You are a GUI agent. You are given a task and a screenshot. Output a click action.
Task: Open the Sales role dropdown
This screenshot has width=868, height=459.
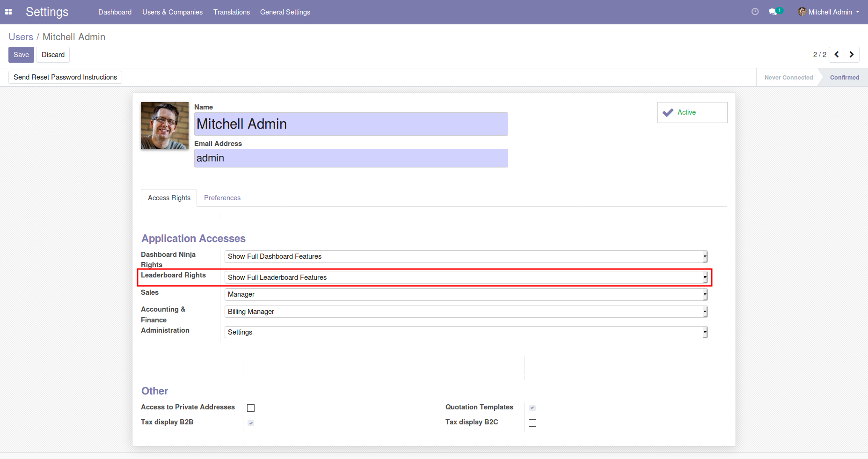coord(466,294)
